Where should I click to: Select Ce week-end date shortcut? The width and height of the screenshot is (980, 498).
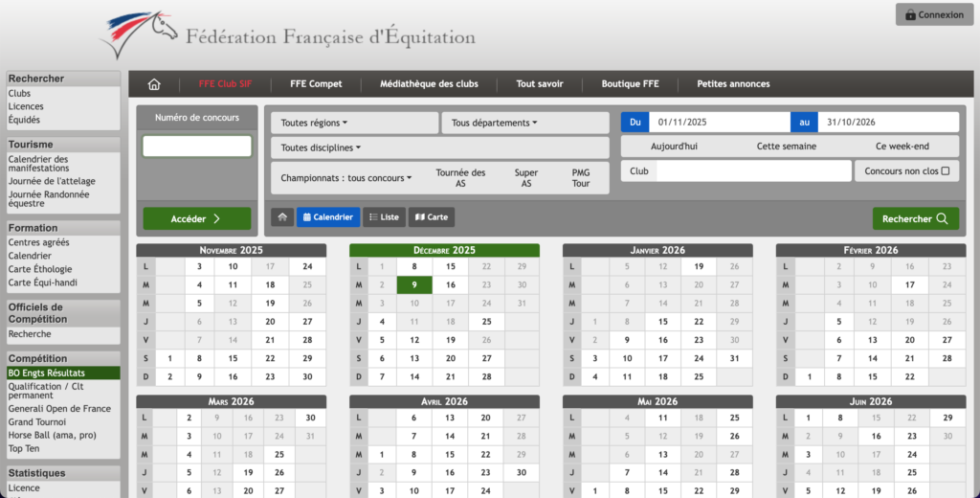pyautogui.click(x=902, y=147)
